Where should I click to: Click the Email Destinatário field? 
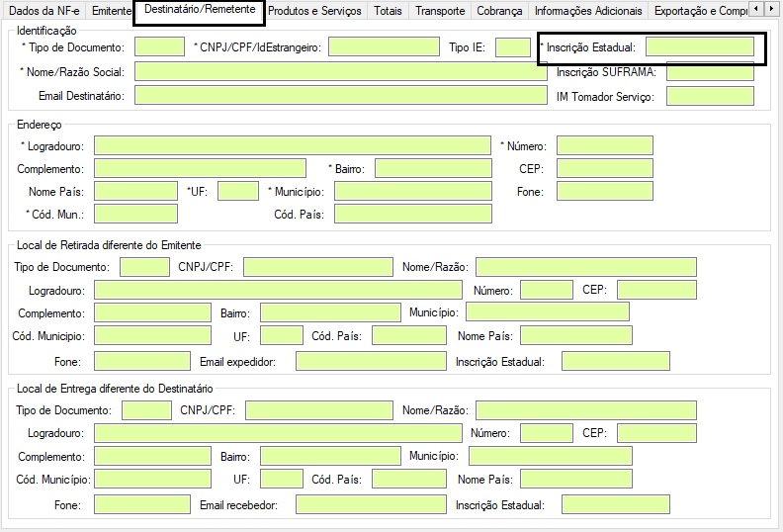point(340,96)
